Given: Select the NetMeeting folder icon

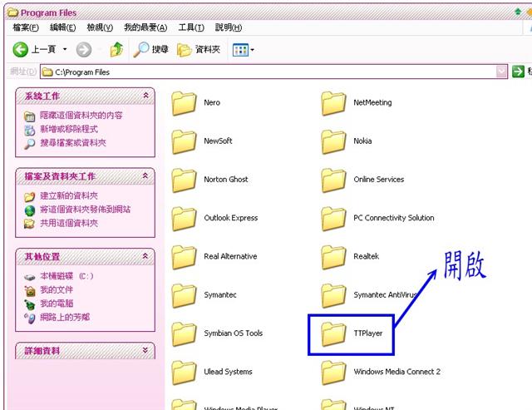Looking at the screenshot, I should click(333, 103).
